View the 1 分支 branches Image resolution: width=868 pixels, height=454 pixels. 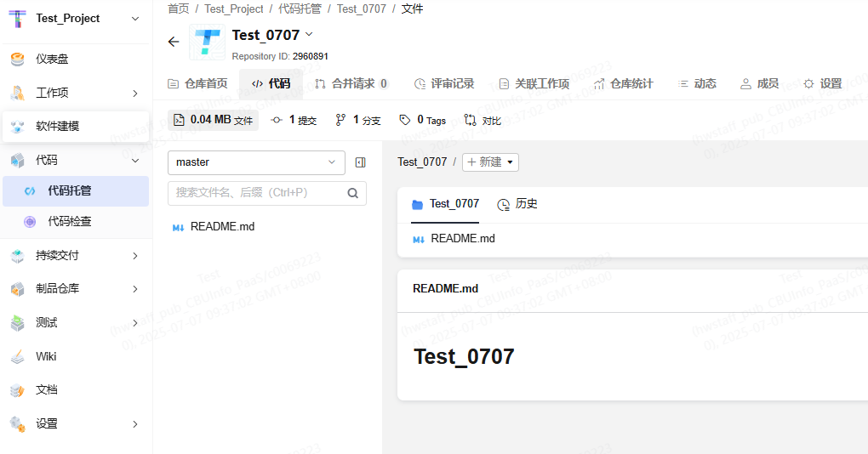pyautogui.click(x=358, y=120)
